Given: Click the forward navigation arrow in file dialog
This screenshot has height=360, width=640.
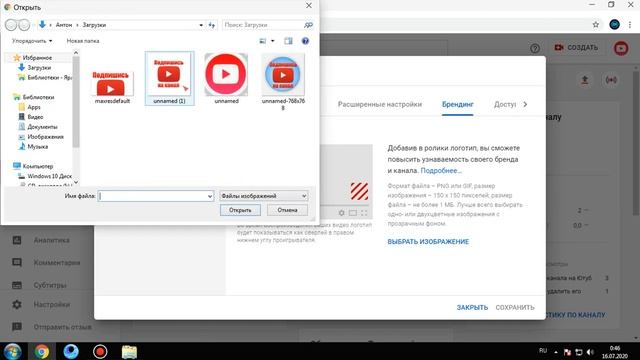Looking at the screenshot, I should tap(24, 25).
